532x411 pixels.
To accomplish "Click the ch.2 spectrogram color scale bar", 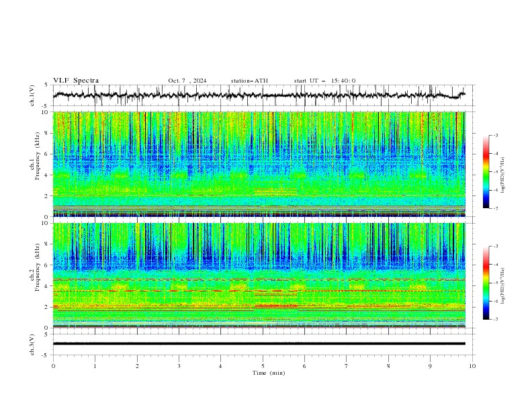I will point(486,283).
